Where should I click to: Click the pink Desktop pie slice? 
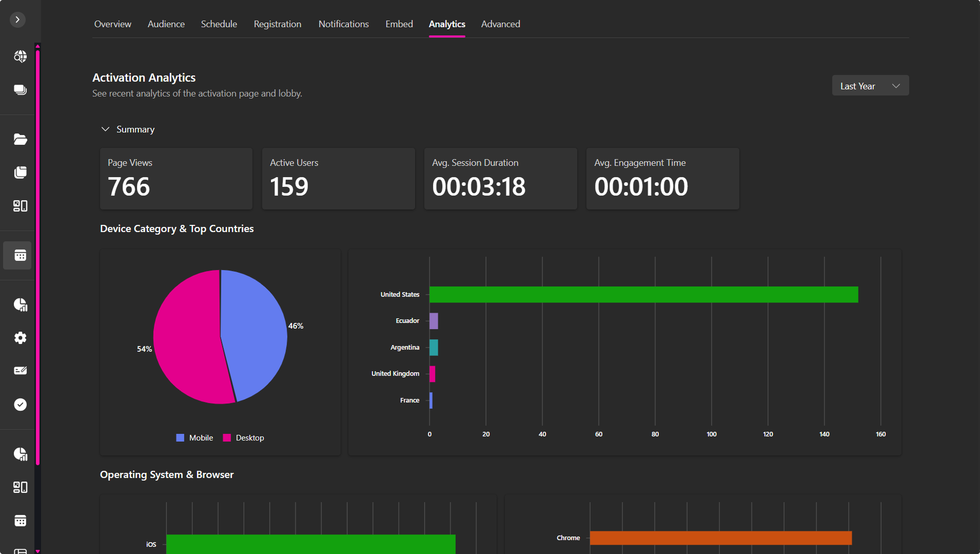click(x=190, y=339)
